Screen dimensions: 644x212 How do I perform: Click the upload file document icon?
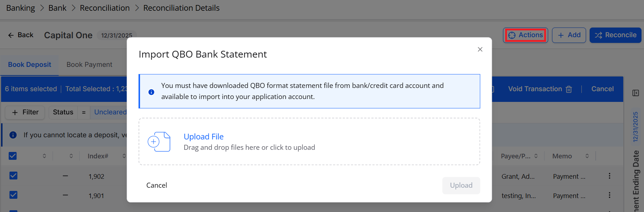click(159, 142)
